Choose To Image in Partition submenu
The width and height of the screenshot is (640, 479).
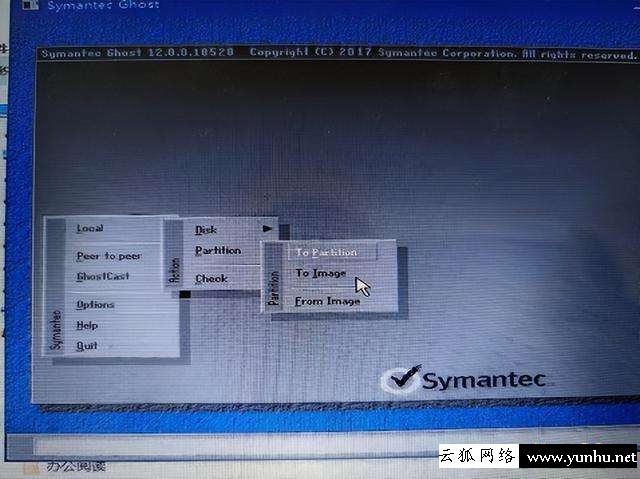pyautogui.click(x=321, y=273)
